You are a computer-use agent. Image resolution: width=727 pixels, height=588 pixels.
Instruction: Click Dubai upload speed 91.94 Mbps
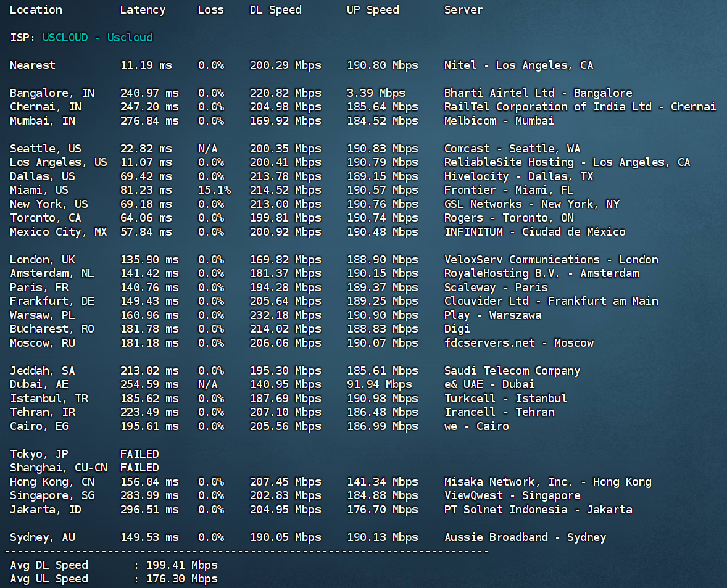click(380, 385)
